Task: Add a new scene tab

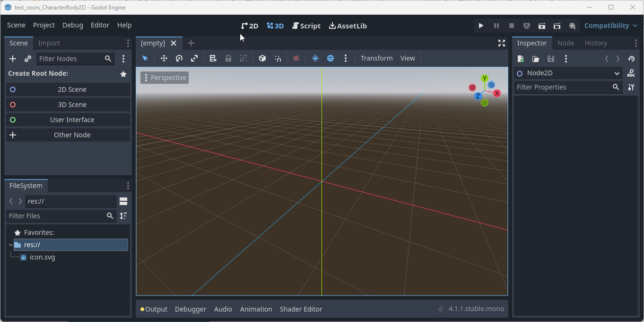Action: pyautogui.click(x=191, y=43)
